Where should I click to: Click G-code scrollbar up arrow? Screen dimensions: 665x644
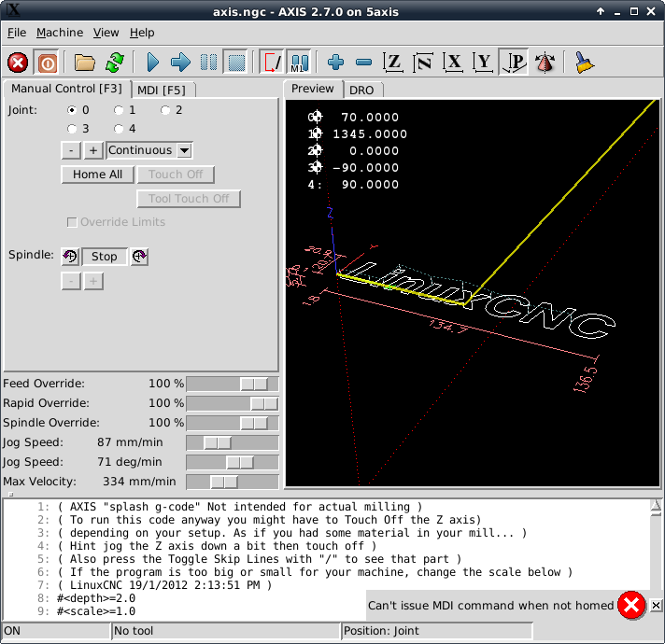656,505
